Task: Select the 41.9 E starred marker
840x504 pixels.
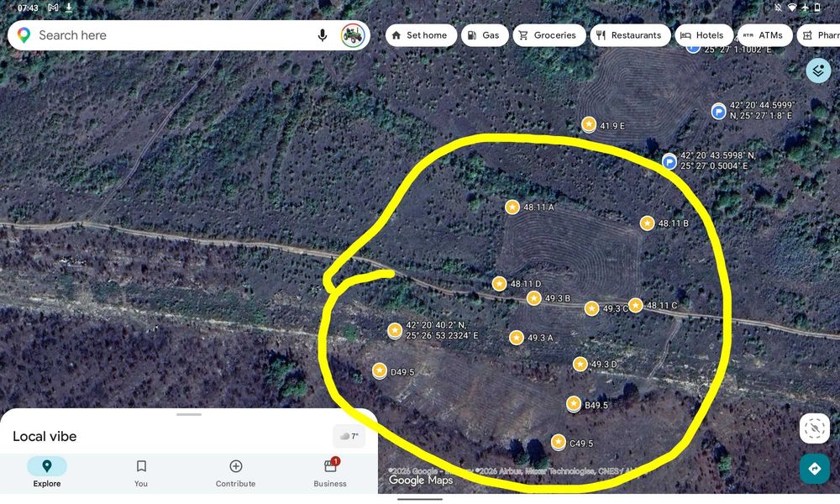Action: click(589, 125)
